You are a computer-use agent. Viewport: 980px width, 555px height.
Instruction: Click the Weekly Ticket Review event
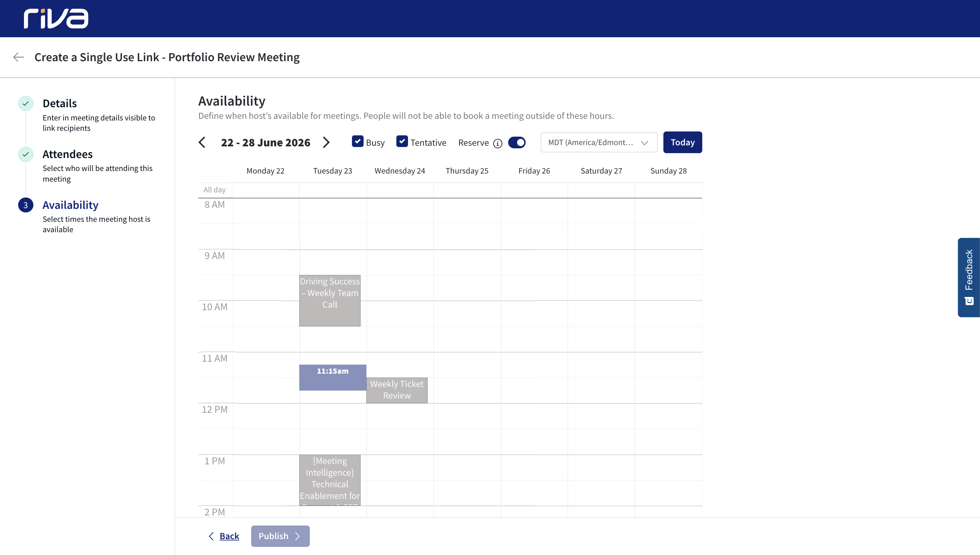pos(397,390)
